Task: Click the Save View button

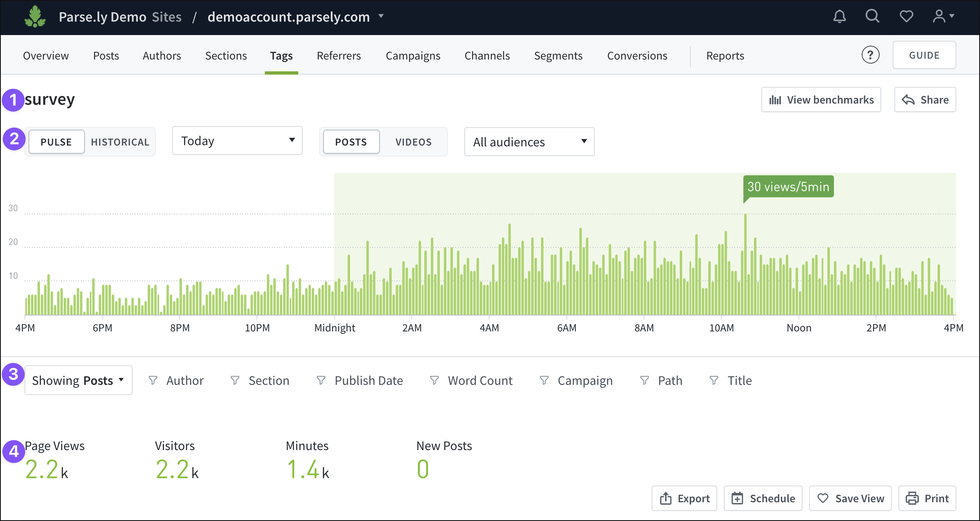Action: [851, 498]
